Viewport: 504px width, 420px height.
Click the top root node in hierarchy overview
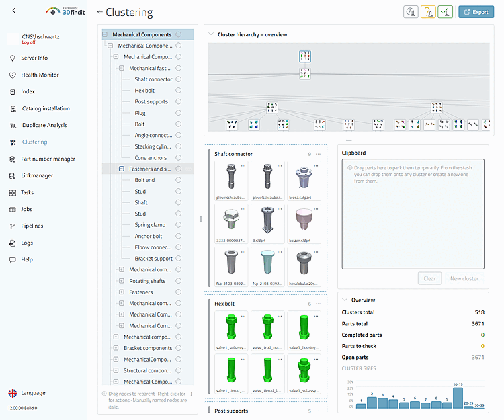(304, 56)
